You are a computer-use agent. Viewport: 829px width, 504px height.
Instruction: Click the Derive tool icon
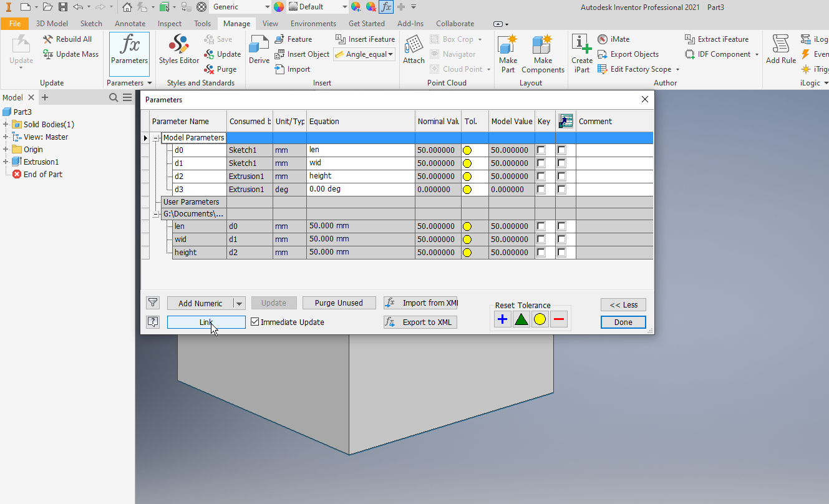pyautogui.click(x=258, y=49)
